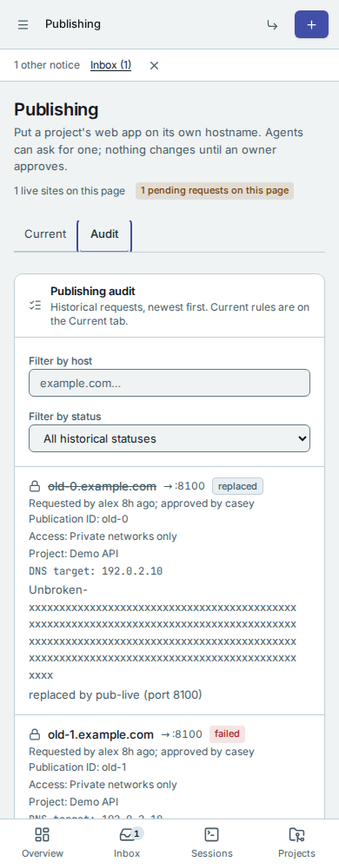The width and height of the screenshot is (339, 868).
Task: Click the redirect arrow icon in header
Action: click(x=272, y=25)
